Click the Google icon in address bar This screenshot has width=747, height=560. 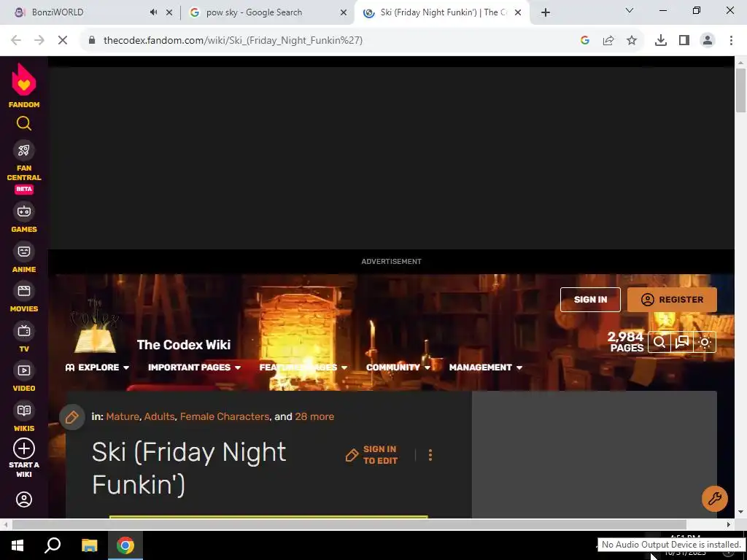tap(585, 41)
